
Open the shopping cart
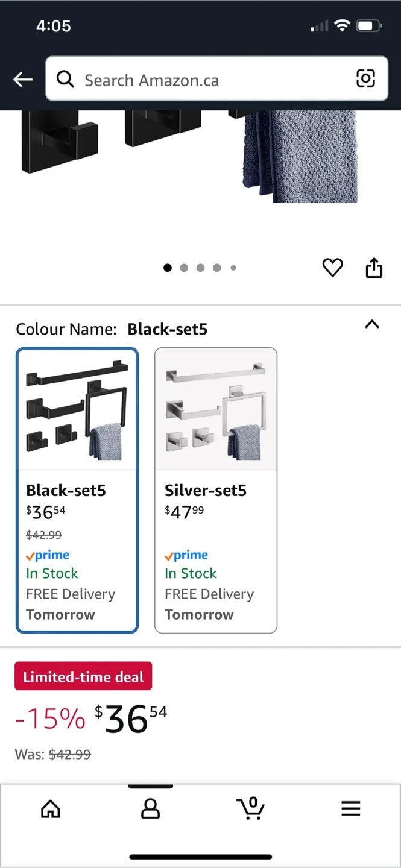coord(251,809)
